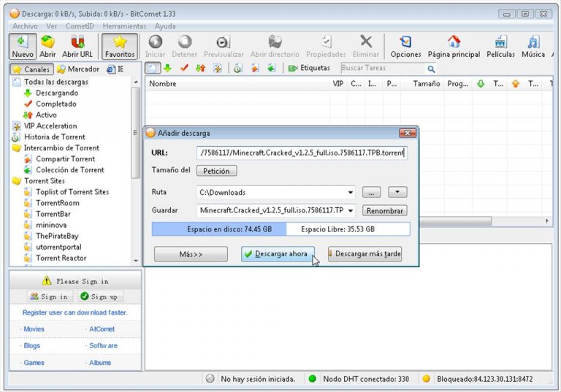Click the search magnifier icon
The height and width of the screenshot is (392, 561).
coord(431,69)
